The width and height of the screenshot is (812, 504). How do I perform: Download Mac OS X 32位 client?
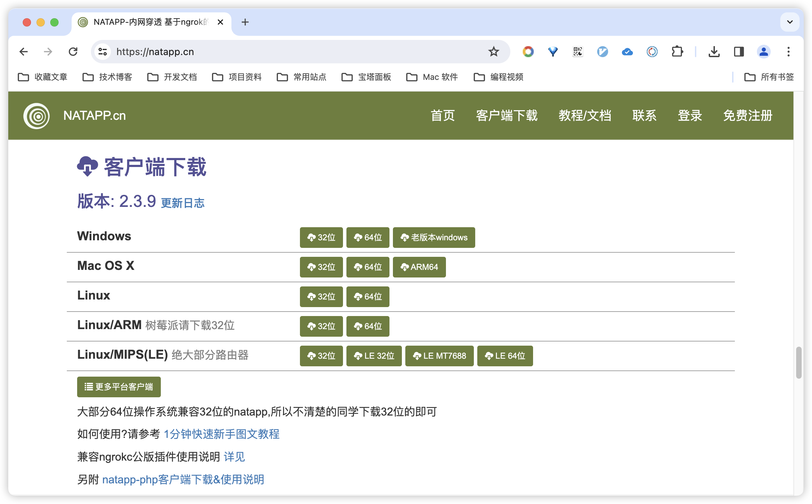321,267
